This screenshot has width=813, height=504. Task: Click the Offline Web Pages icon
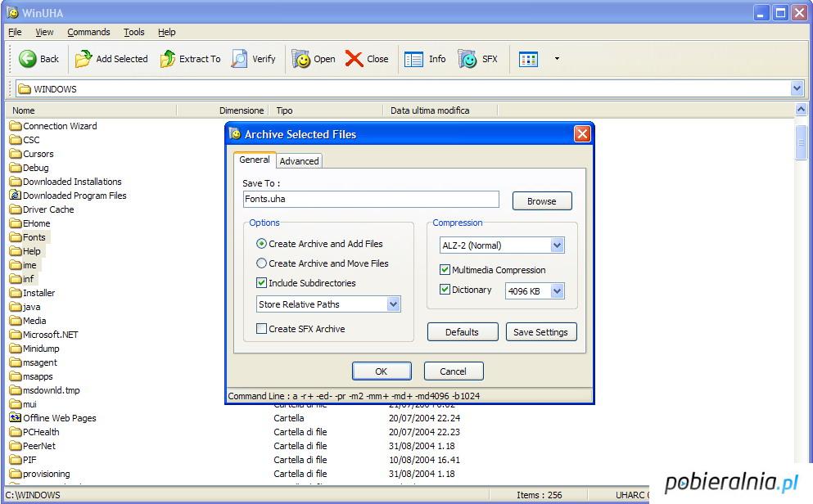(x=16, y=417)
